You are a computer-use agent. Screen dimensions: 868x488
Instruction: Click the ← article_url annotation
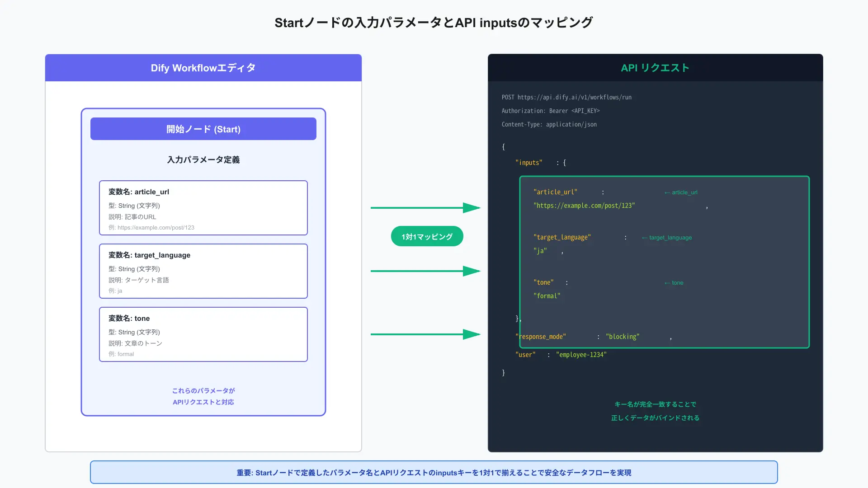click(x=681, y=192)
